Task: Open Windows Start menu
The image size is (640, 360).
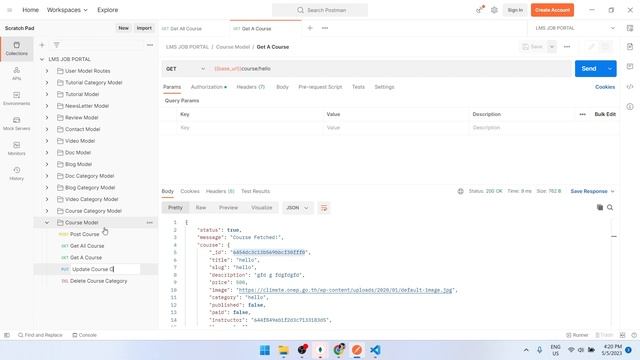Action: [x=265, y=350]
